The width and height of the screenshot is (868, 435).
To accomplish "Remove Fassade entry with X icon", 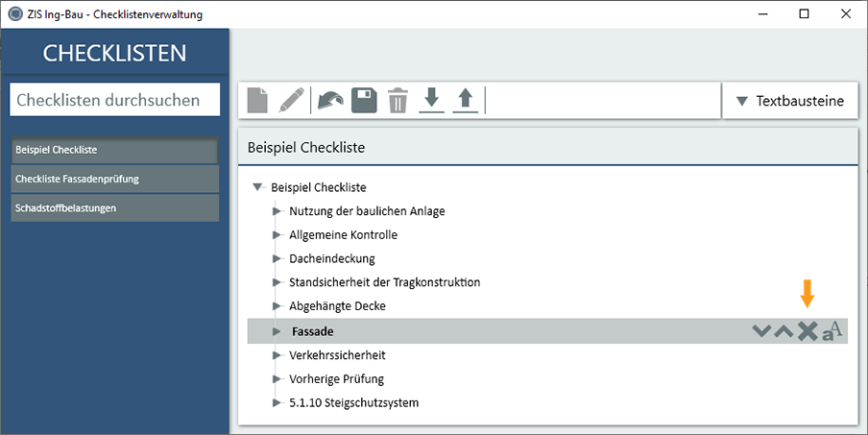I will tap(808, 331).
